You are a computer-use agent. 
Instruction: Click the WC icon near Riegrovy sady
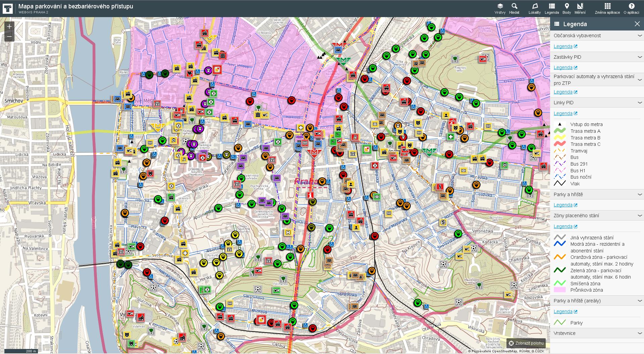tap(483, 59)
